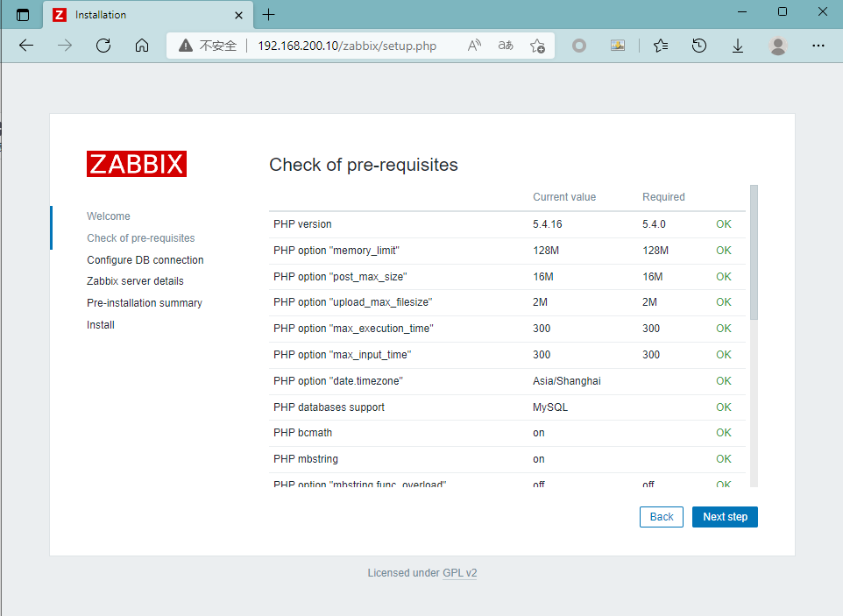This screenshot has height=616, width=843.
Task: Click the MySQL value
Action: point(550,407)
